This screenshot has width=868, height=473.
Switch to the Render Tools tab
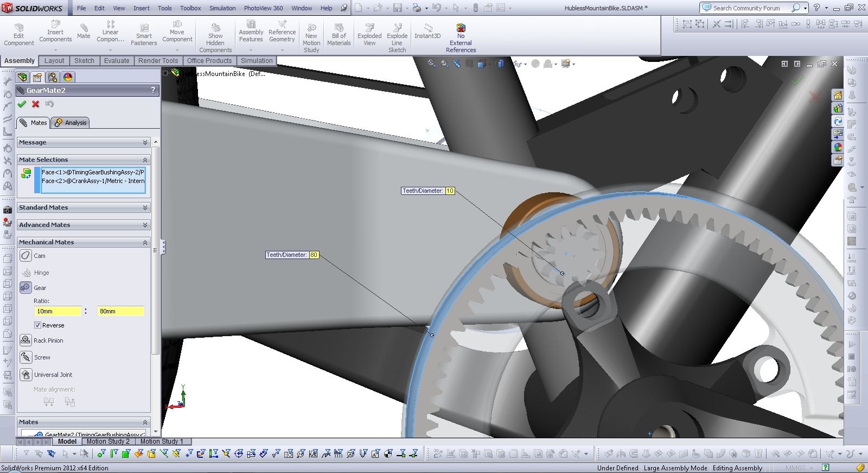158,61
